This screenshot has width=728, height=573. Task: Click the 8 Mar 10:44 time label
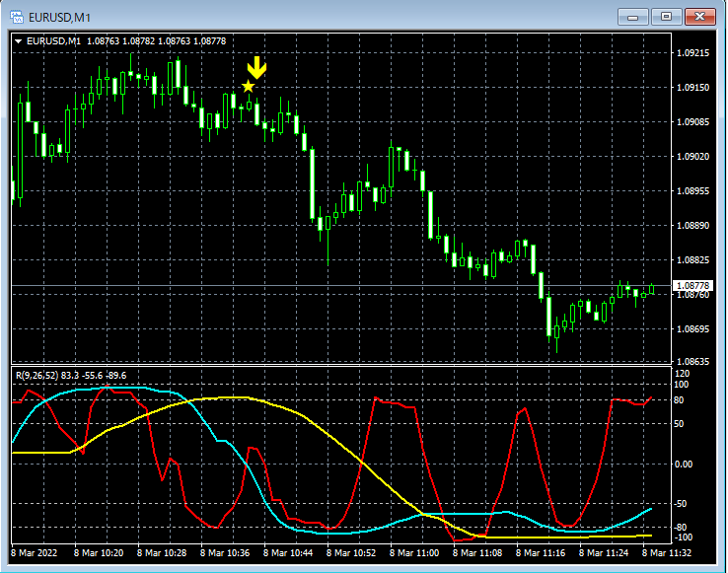[x=288, y=553]
